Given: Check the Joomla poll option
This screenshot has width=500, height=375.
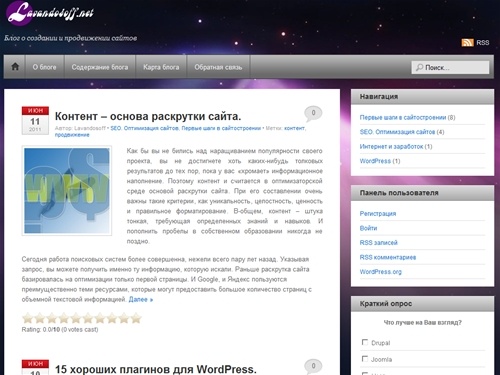Looking at the screenshot, I should (x=365, y=359).
